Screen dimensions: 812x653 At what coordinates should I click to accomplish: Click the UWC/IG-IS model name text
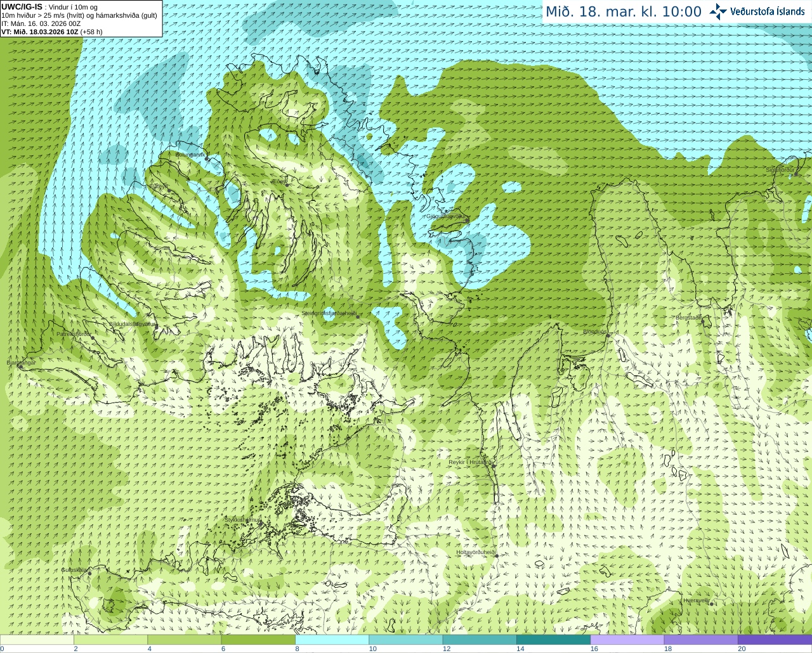pos(22,7)
